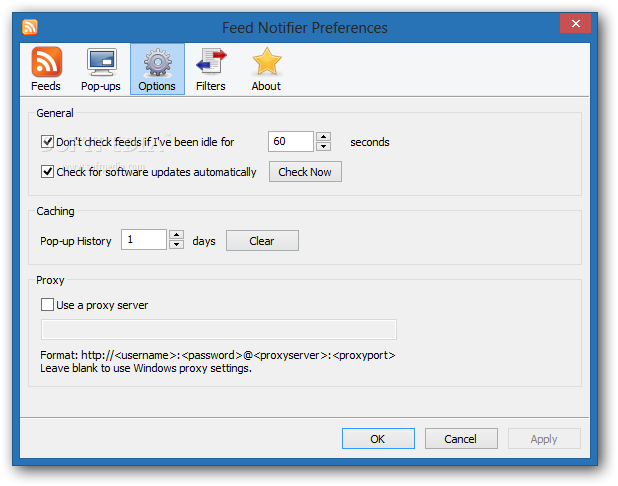Open the Feeds preferences tab

(x=46, y=69)
